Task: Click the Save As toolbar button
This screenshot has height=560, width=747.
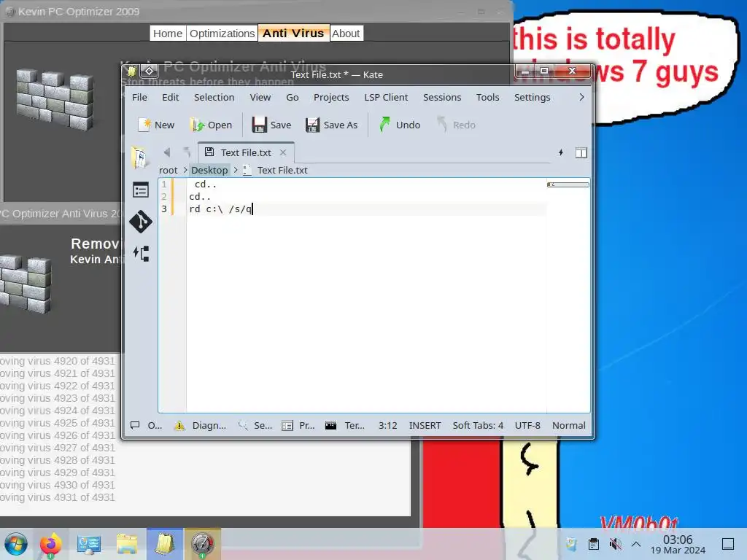Action: pyautogui.click(x=332, y=125)
